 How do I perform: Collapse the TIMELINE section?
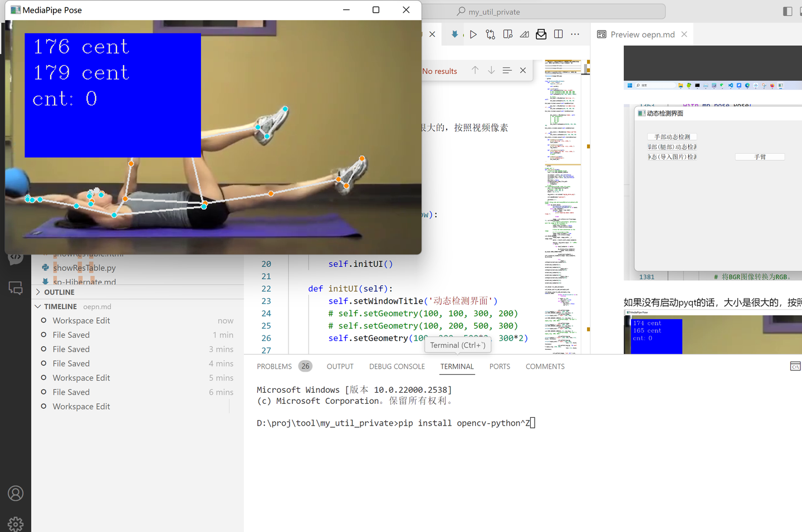coord(37,306)
